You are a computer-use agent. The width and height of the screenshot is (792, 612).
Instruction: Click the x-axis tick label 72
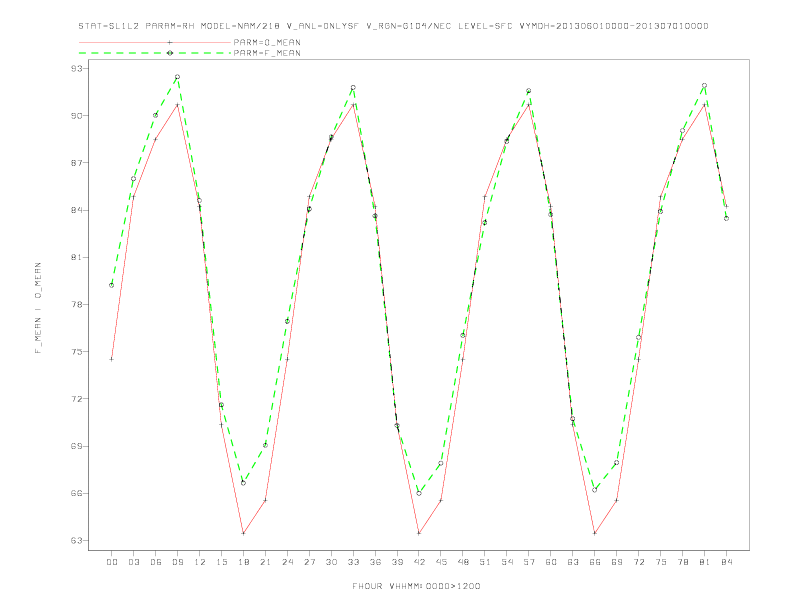click(x=639, y=562)
